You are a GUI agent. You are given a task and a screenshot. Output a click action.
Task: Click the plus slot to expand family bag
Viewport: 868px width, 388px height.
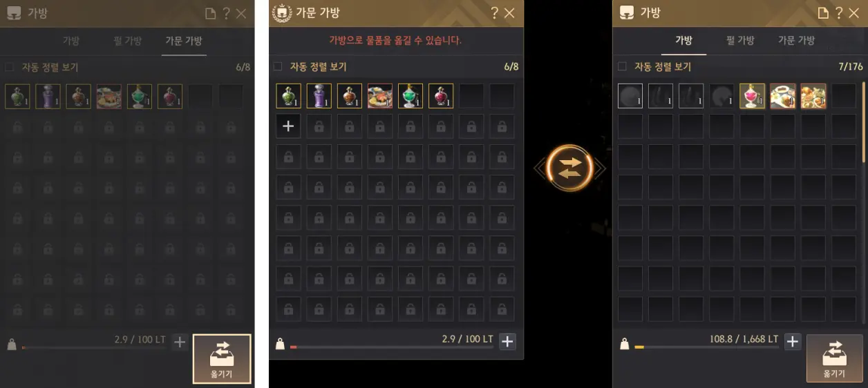pyautogui.click(x=288, y=126)
